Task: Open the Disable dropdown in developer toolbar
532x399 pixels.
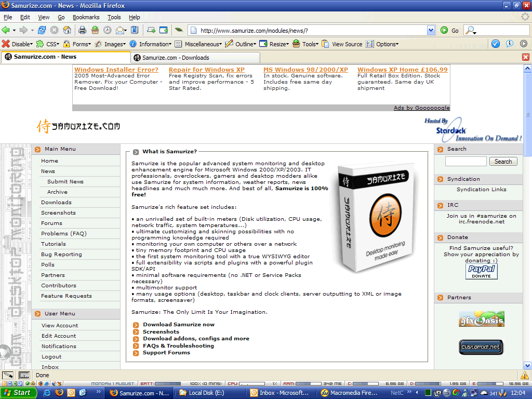Action: pos(18,44)
